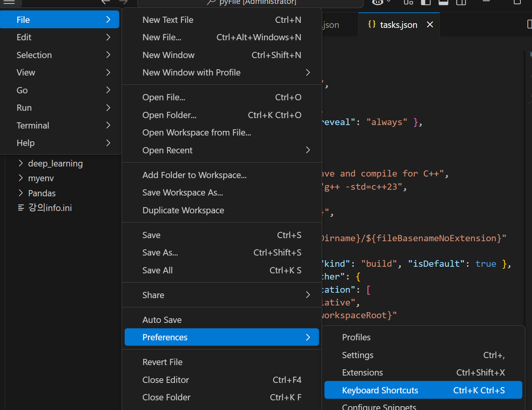Open the Run menu
This screenshot has height=410, width=532.
[60, 108]
